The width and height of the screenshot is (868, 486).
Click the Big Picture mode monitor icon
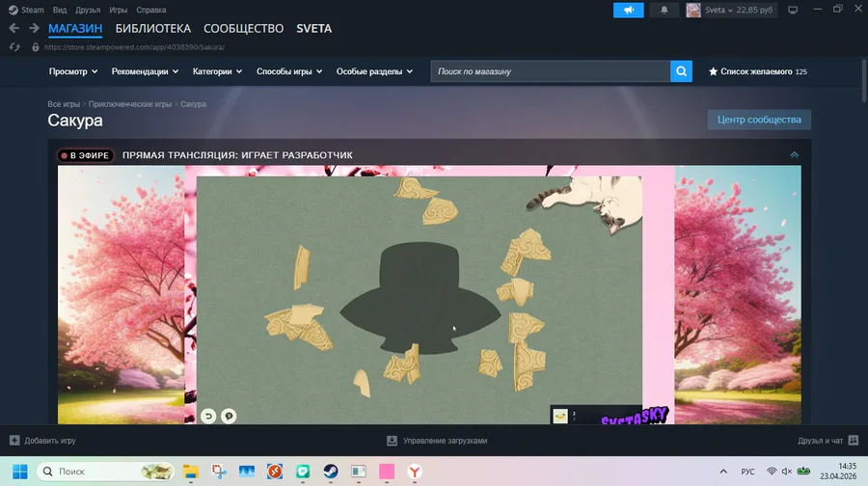click(x=793, y=10)
